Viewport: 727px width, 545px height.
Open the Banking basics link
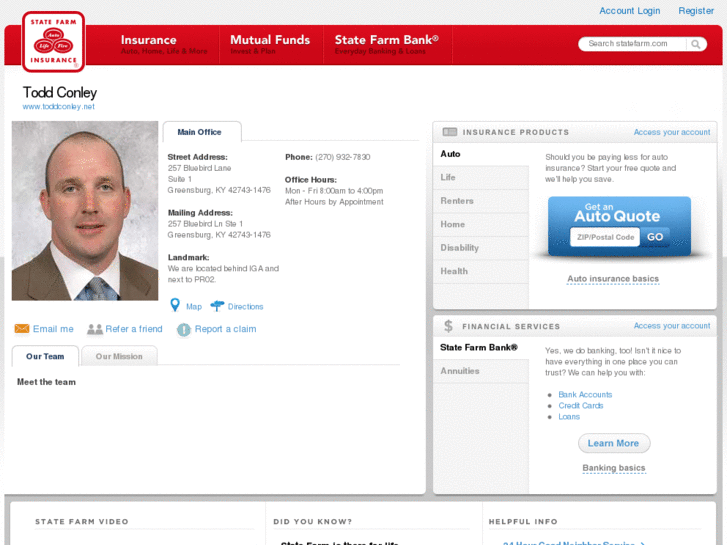(x=613, y=468)
